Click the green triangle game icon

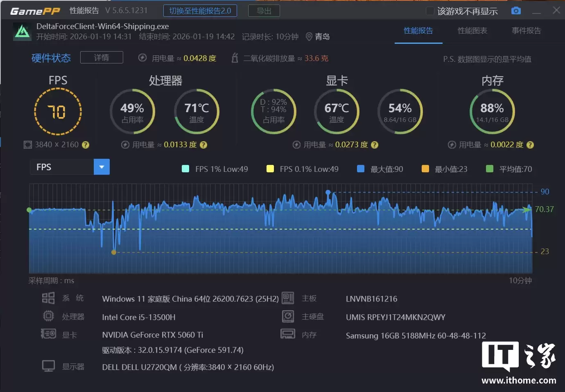click(x=22, y=31)
